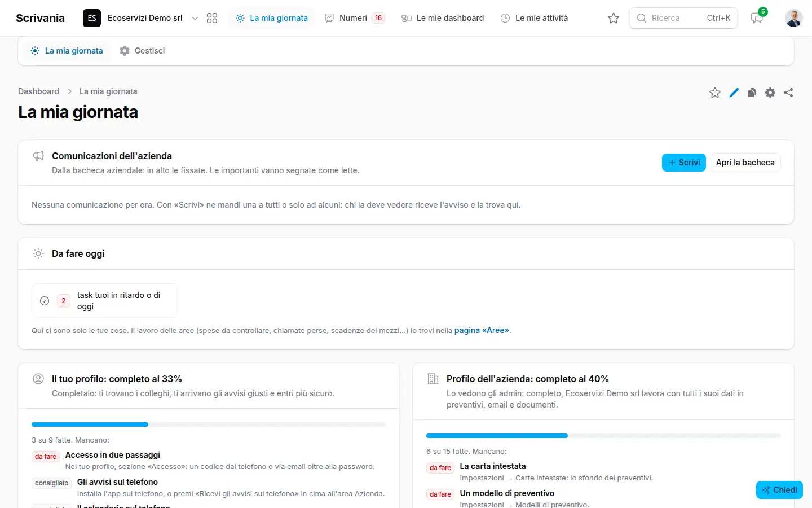This screenshot has height=508, width=812.
Task: Open user avatar profile menu
Action: click(x=794, y=18)
